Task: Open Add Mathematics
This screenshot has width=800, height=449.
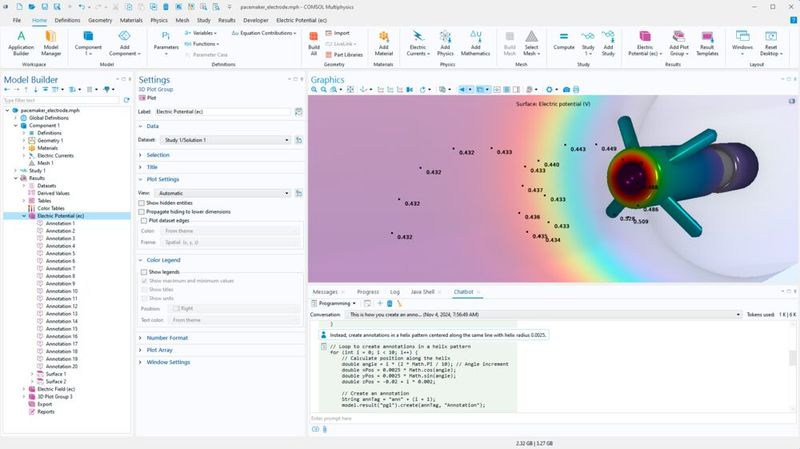Action: point(475,43)
